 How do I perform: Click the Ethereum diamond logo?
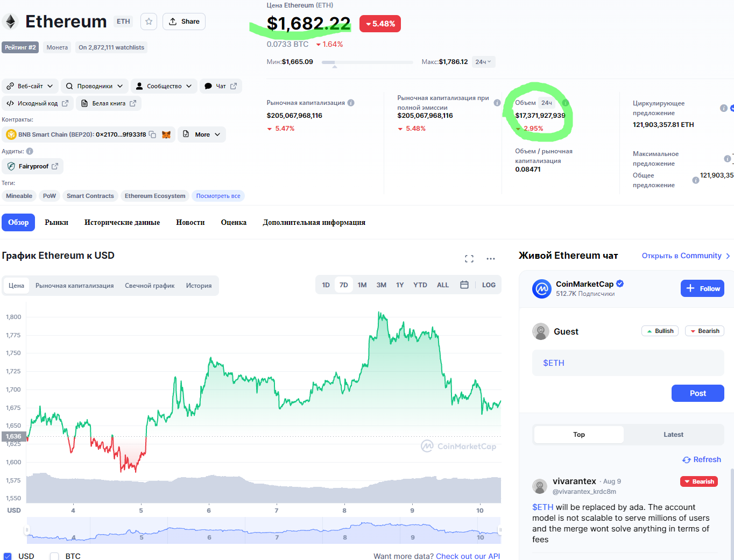click(x=10, y=22)
